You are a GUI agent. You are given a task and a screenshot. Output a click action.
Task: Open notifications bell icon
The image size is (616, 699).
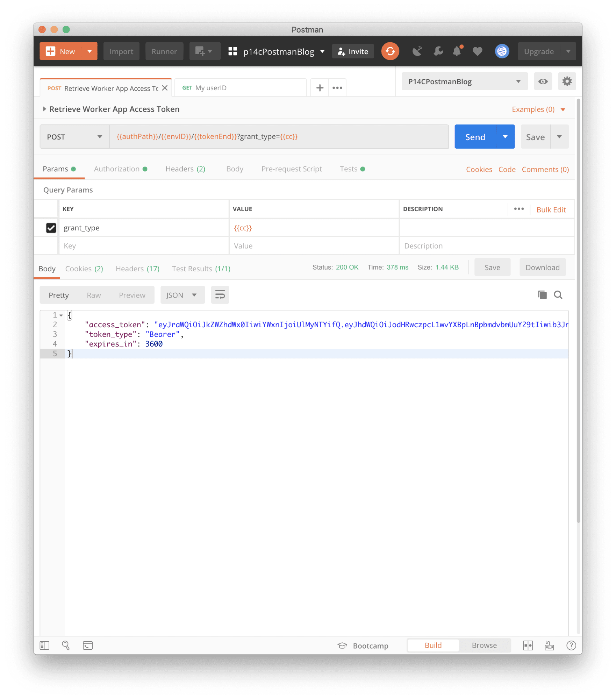click(457, 51)
